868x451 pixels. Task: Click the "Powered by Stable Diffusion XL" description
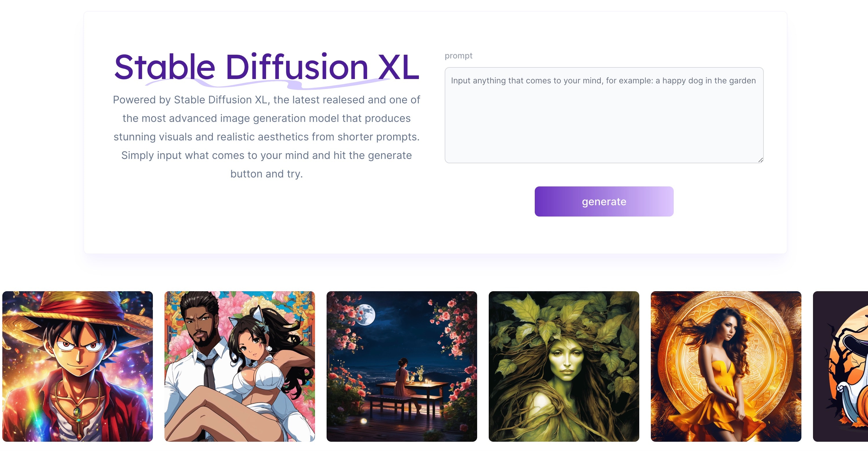point(267,137)
